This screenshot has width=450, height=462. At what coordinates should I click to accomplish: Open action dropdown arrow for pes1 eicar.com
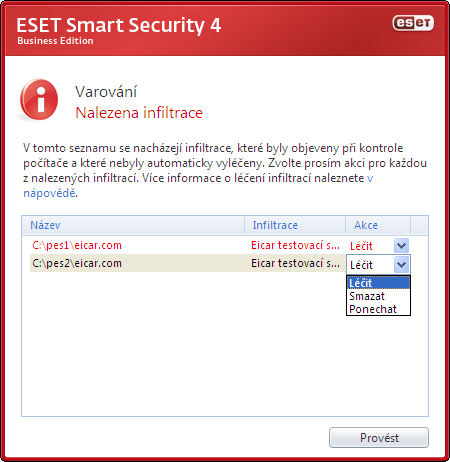(401, 246)
